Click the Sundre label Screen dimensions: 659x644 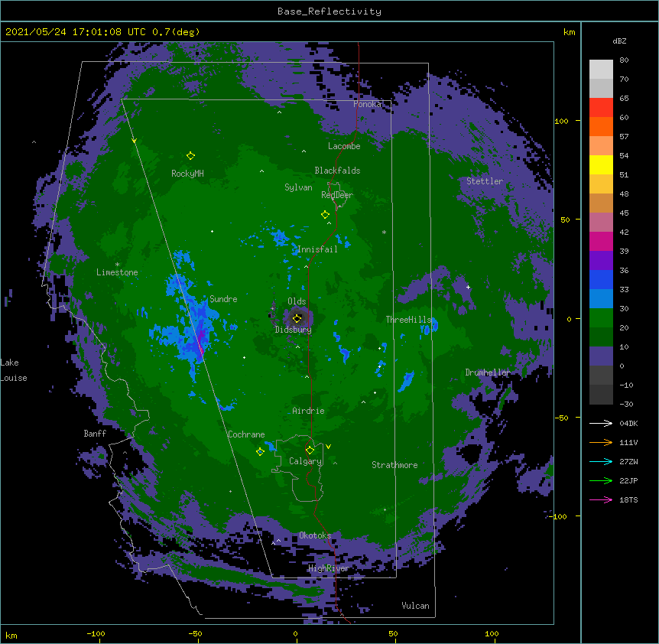[223, 299]
